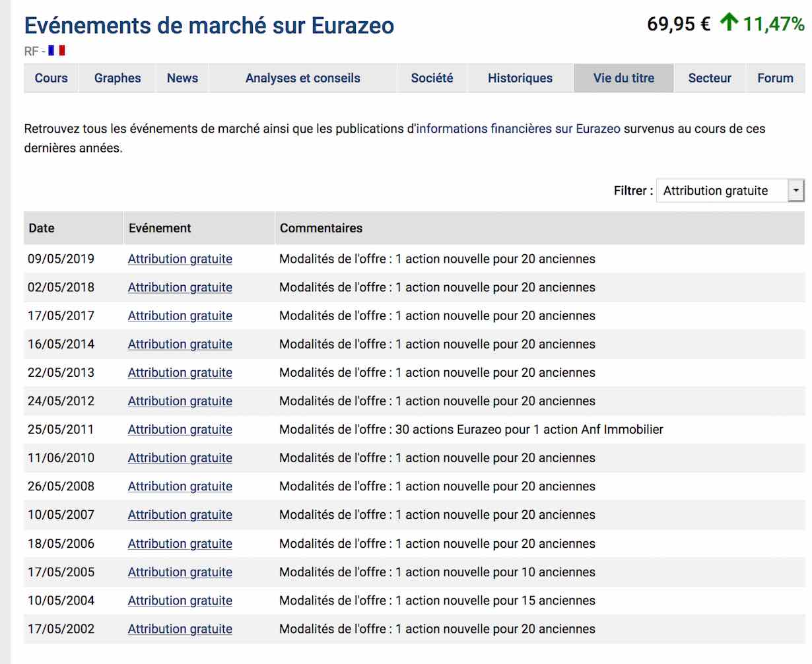The width and height of the screenshot is (812, 664).
Task: Select the date 25/05/2011
Action: click(x=61, y=429)
